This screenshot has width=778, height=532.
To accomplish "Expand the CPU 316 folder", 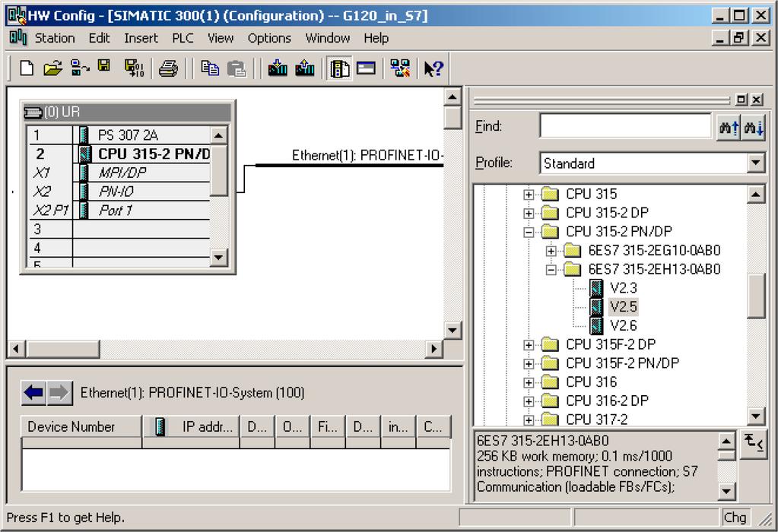I will click(529, 383).
